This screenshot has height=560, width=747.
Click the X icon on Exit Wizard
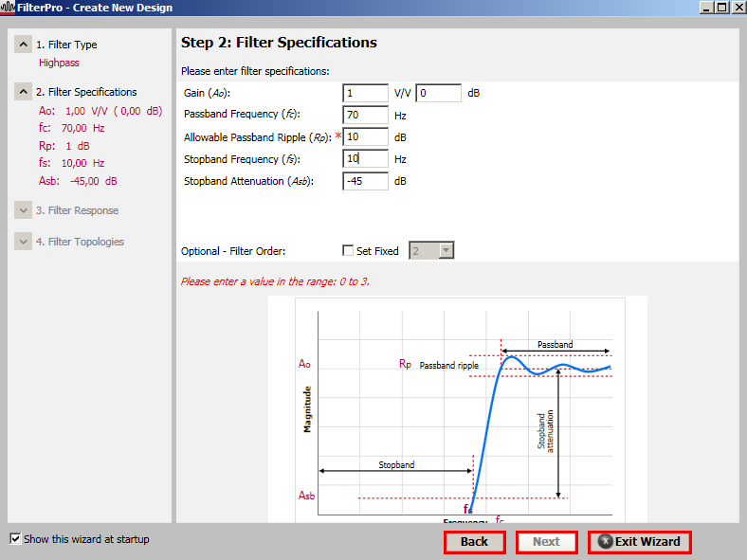[x=605, y=541]
